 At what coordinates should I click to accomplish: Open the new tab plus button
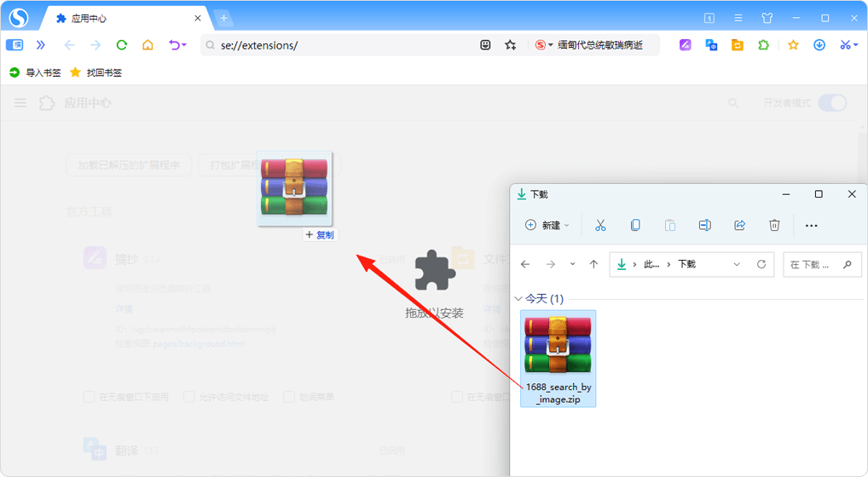(x=223, y=18)
